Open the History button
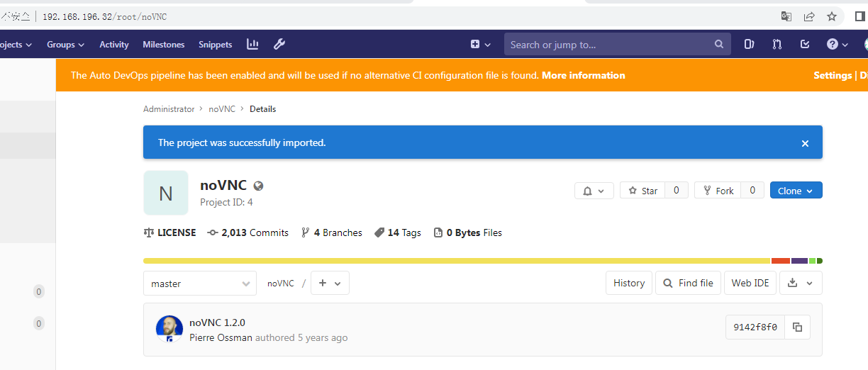This screenshot has height=370, width=868. [629, 283]
